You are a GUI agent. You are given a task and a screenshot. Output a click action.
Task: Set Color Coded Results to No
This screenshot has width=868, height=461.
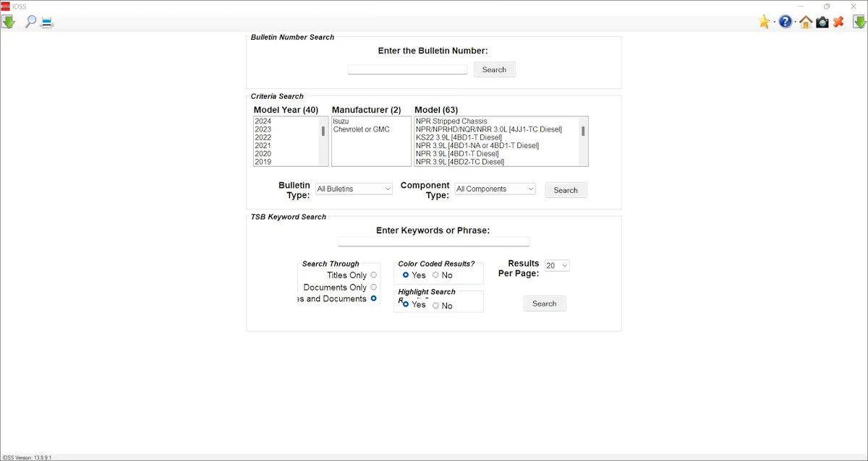point(435,275)
